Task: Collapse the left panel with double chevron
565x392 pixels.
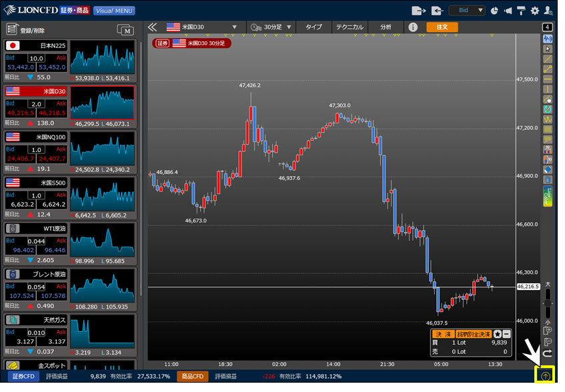Action: (x=152, y=27)
